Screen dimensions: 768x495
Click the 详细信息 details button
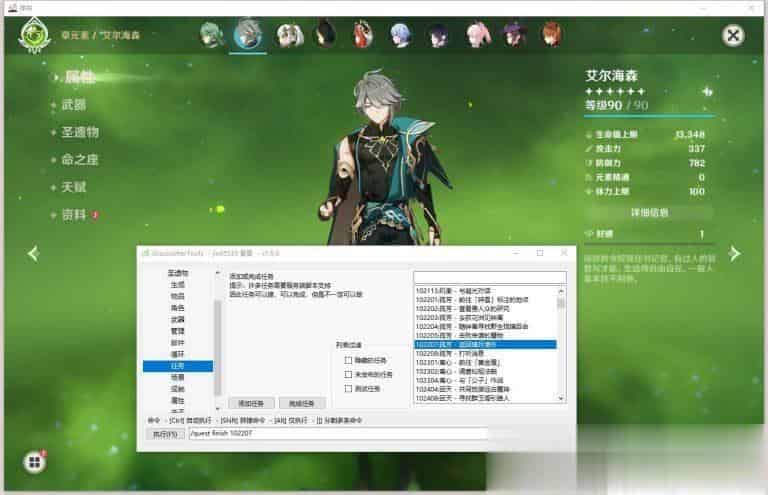coord(649,212)
